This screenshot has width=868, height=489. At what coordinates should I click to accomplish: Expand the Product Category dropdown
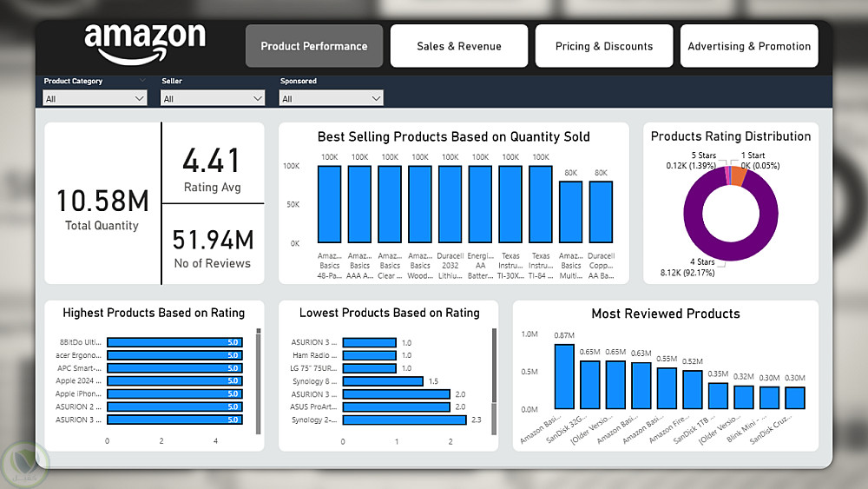pyautogui.click(x=95, y=98)
